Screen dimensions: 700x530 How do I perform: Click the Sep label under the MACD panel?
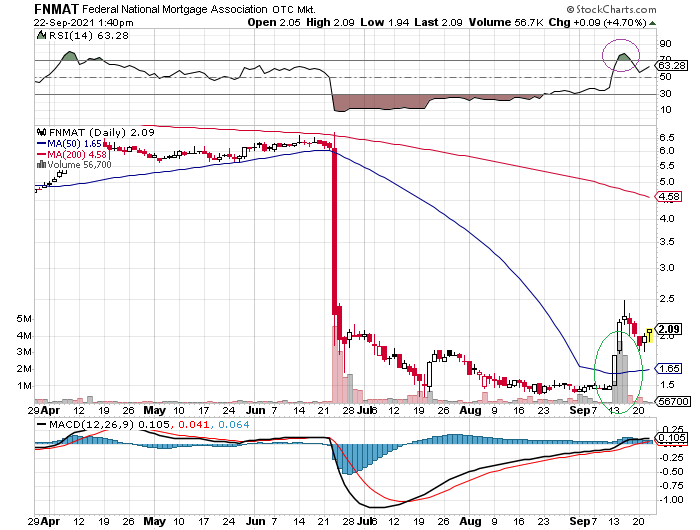580,522
